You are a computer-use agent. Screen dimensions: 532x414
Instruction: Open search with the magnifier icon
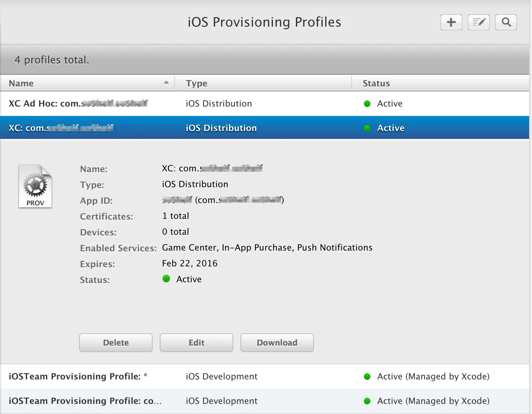pyautogui.click(x=506, y=22)
